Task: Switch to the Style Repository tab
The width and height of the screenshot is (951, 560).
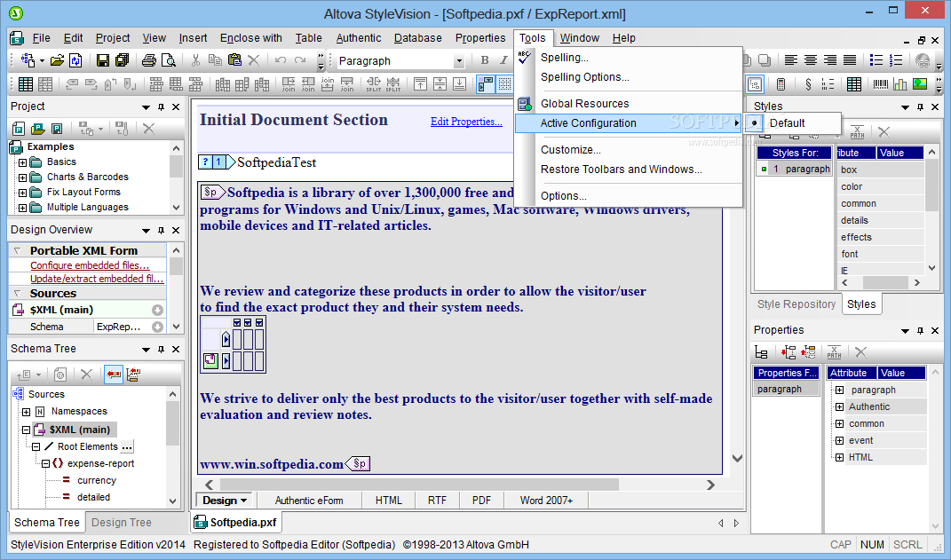Action: click(796, 304)
